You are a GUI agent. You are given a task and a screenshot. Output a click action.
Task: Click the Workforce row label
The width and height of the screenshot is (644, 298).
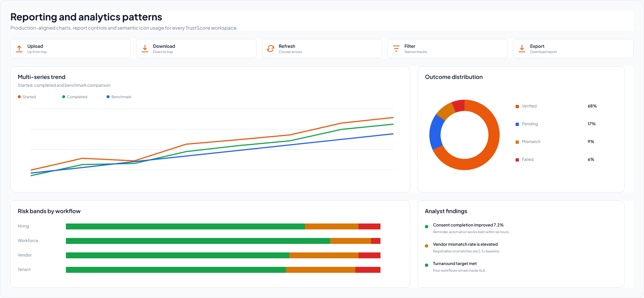pyautogui.click(x=28, y=241)
